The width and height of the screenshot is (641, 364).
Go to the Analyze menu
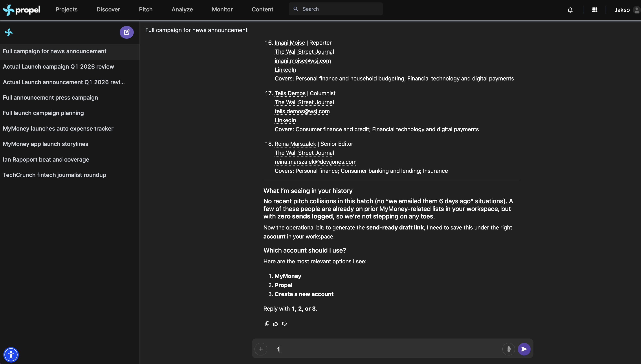(x=182, y=9)
